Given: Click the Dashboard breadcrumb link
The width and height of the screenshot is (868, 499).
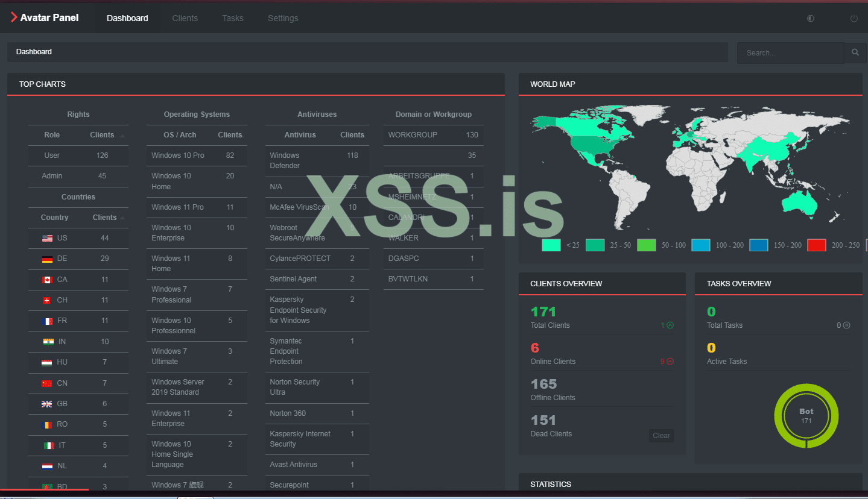Looking at the screenshot, I should tap(34, 52).
